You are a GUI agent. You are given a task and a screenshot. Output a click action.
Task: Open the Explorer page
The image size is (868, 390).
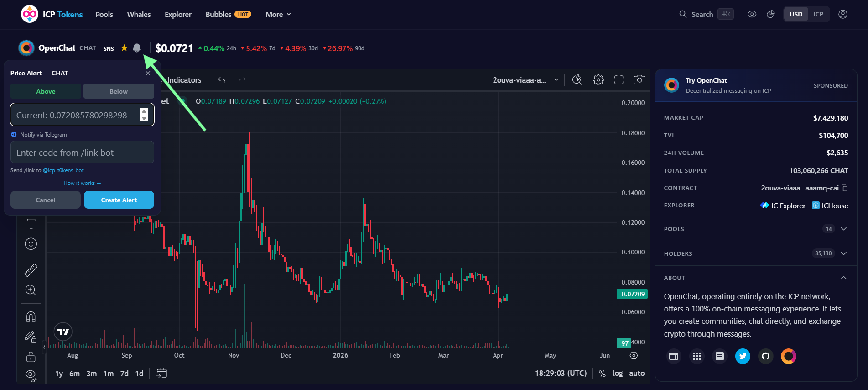[x=178, y=15]
